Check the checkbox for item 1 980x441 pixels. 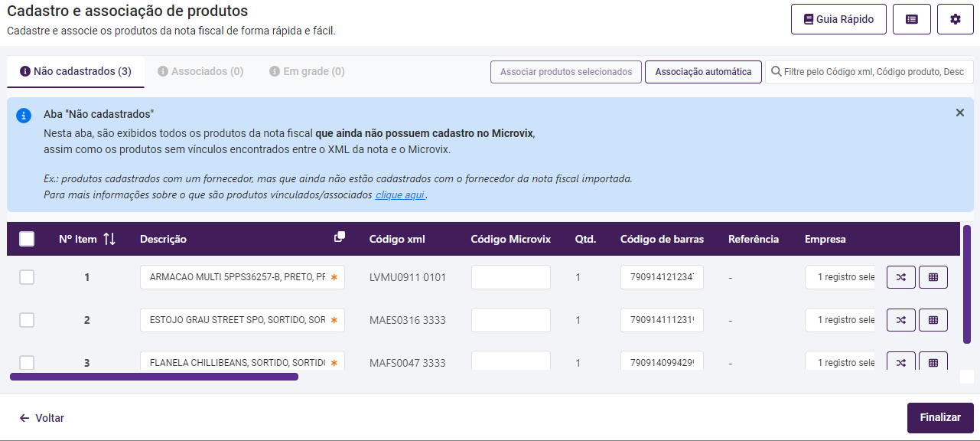(x=27, y=277)
